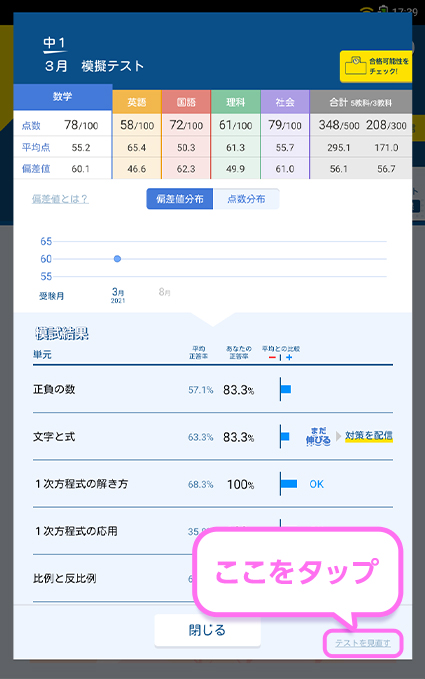Select the 正負の数 unit row
This screenshot has width=425, height=679.
tap(213, 389)
